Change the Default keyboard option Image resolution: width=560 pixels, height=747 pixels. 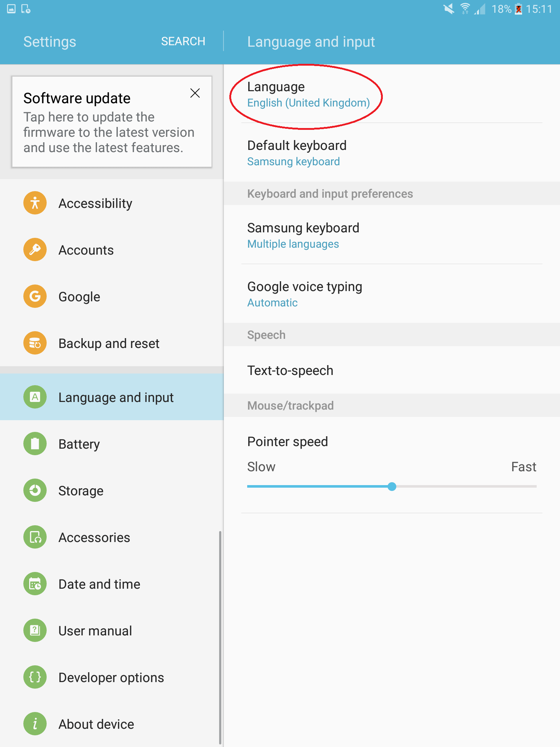point(392,152)
